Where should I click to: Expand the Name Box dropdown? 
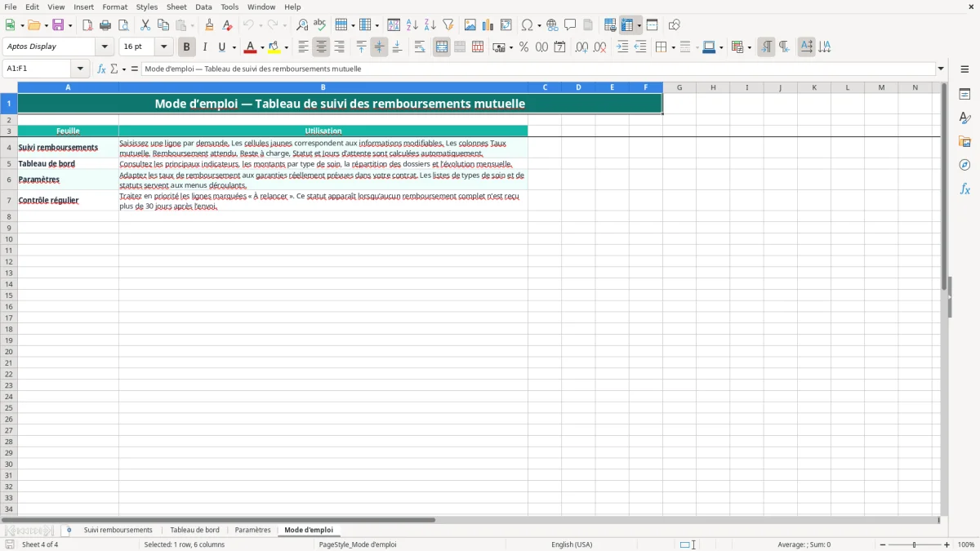(80, 69)
